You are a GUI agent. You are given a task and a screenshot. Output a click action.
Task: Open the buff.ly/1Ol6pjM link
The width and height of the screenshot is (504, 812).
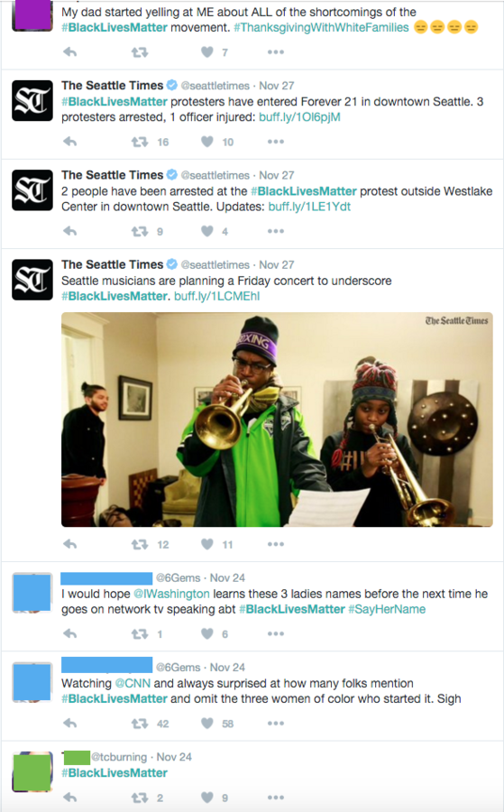[299, 117]
